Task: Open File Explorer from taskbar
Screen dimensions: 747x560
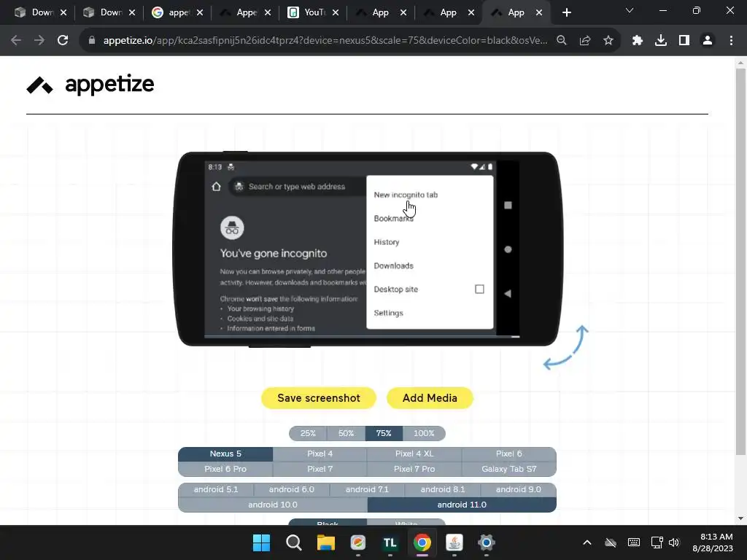Action: coord(326,542)
